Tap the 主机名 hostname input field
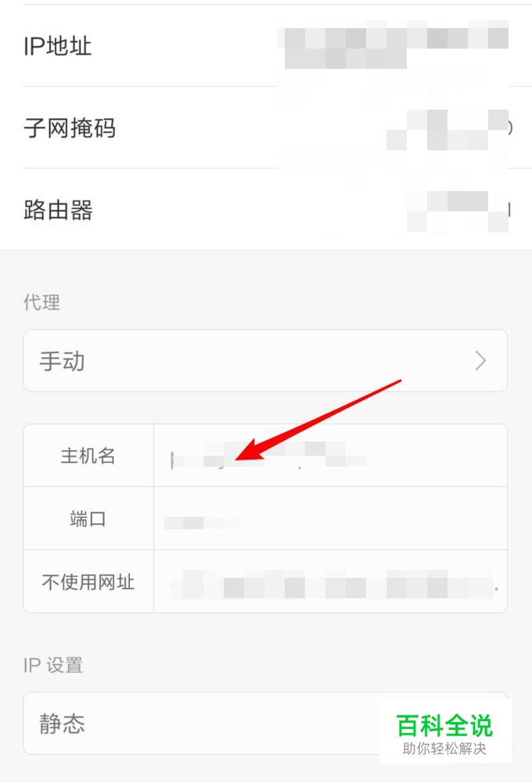532x783 pixels. point(330,456)
